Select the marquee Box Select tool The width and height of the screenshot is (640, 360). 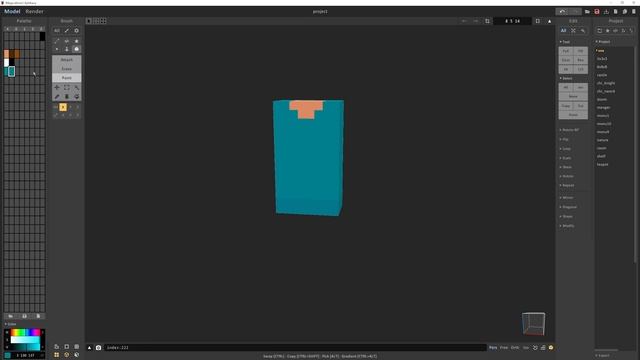tap(67, 88)
